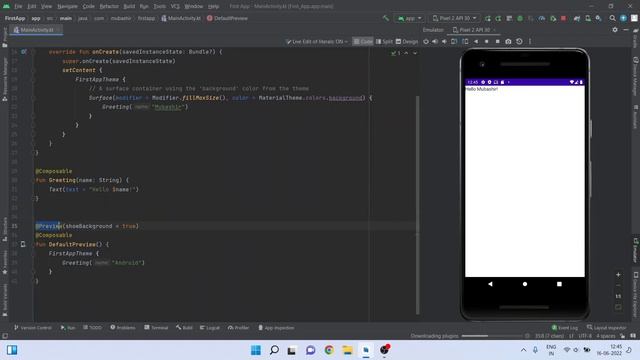Open the Terminal tool window
Viewport: 640px width, 360px height.
[156, 328]
